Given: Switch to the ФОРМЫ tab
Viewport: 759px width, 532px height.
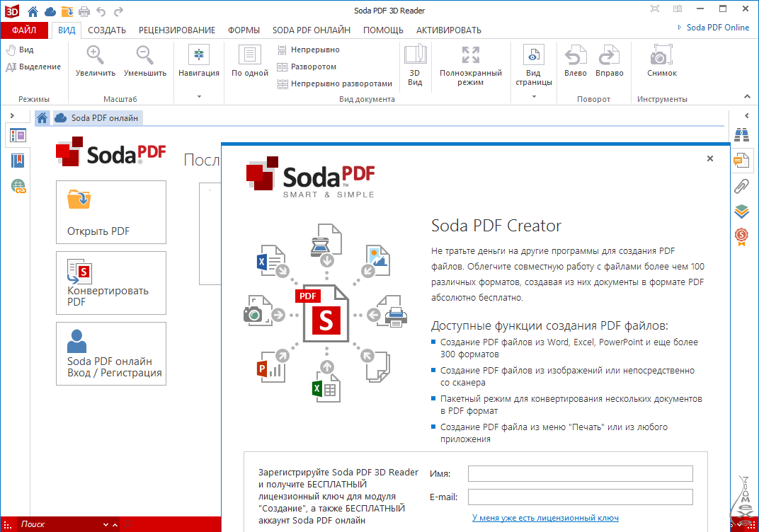Looking at the screenshot, I should point(244,30).
